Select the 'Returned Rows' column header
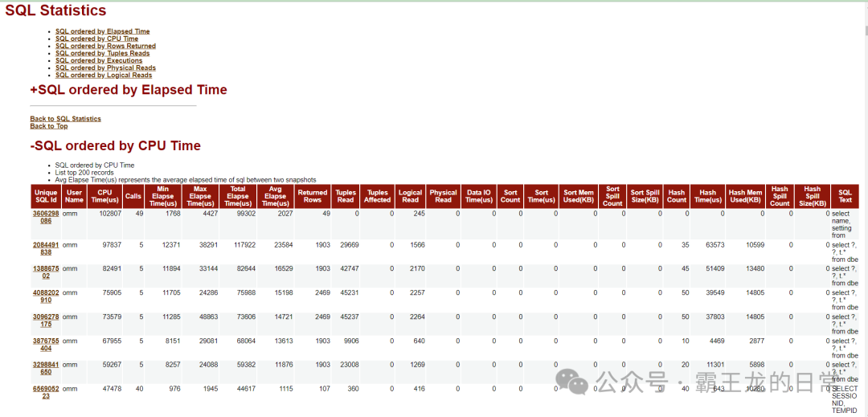This screenshot has height=417, width=868. pyautogui.click(x=313, y=196)
